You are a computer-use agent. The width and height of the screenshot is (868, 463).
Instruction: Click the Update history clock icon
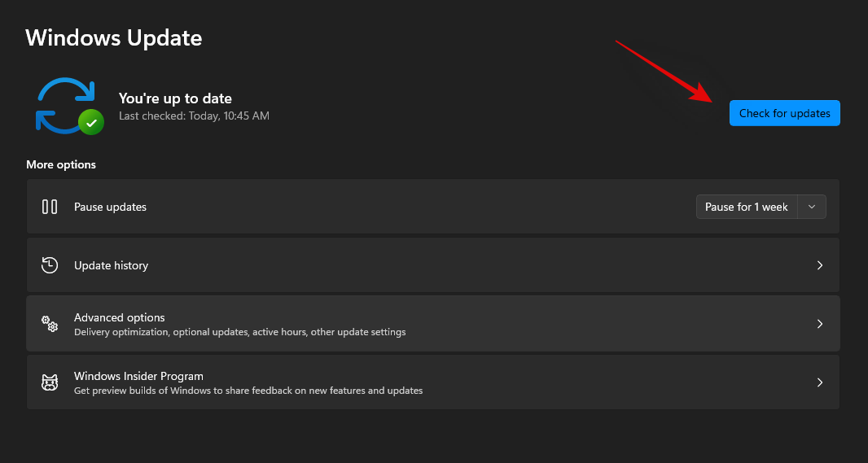pyautogui.click(x=50, y=265)
